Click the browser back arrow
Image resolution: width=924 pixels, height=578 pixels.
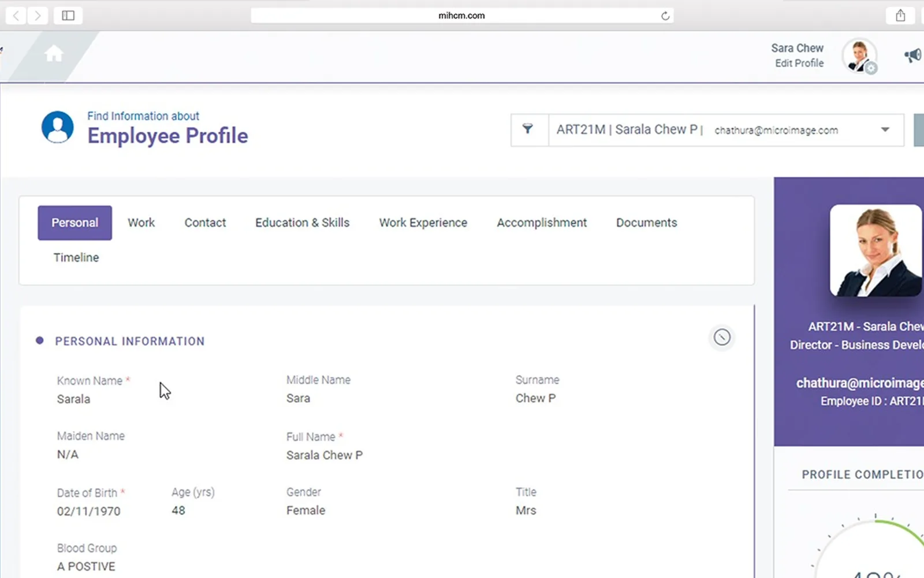pos(16,16)
